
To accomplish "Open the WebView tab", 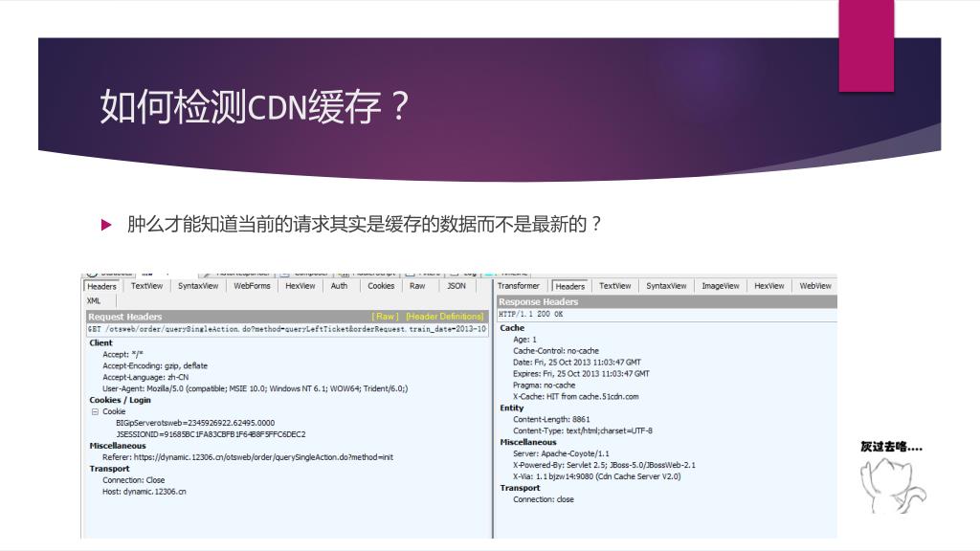I will pyautogui.click(x=815, y=285).
